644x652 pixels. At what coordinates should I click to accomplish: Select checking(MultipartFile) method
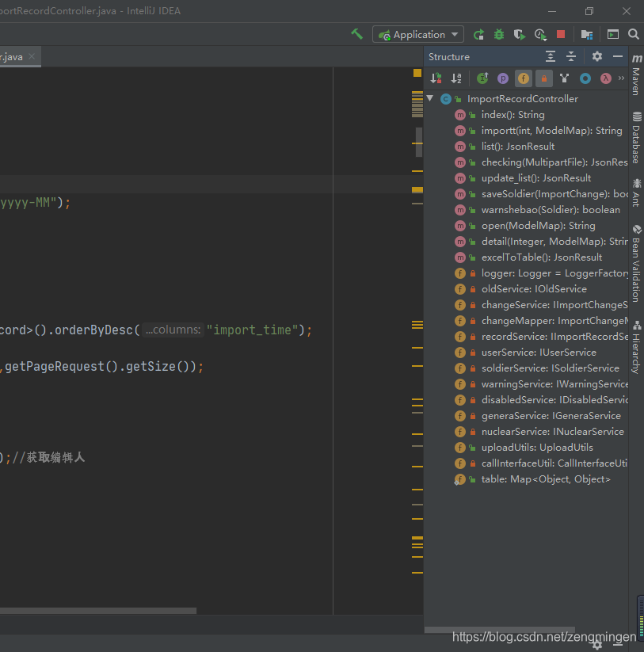(x=554, y=162)
